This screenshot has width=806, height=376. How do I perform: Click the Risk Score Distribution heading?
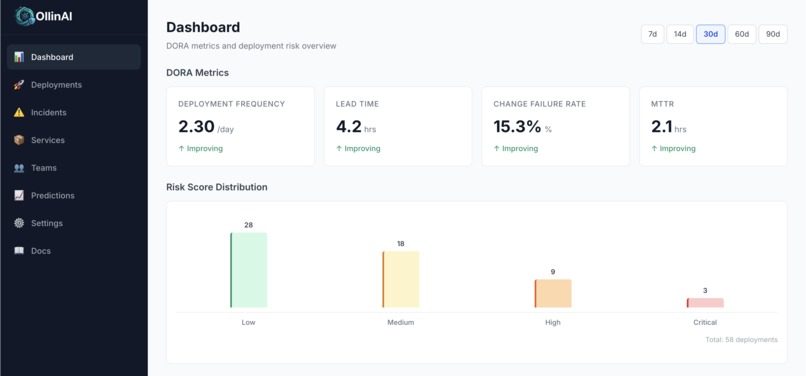pos(217,187)
